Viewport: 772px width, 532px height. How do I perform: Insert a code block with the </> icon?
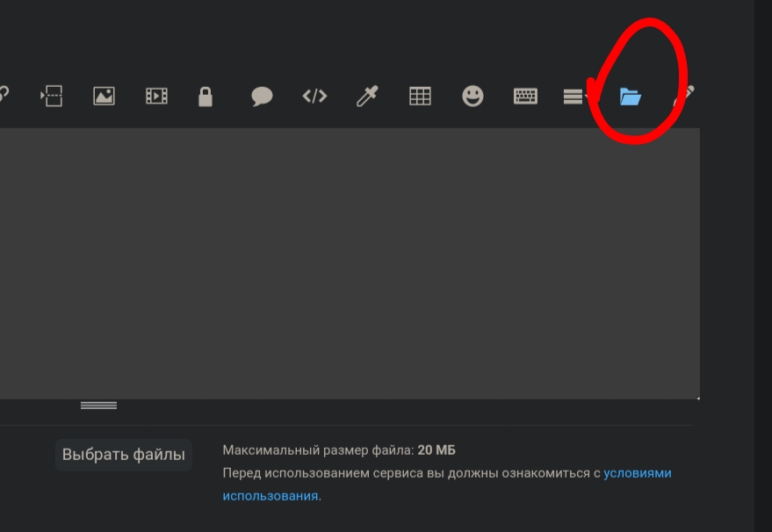click(314, 96)
